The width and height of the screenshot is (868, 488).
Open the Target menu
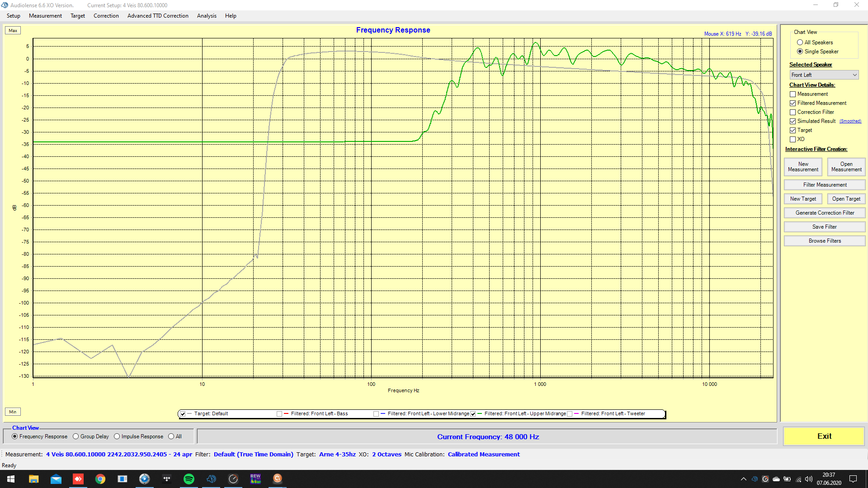point(78,16)
